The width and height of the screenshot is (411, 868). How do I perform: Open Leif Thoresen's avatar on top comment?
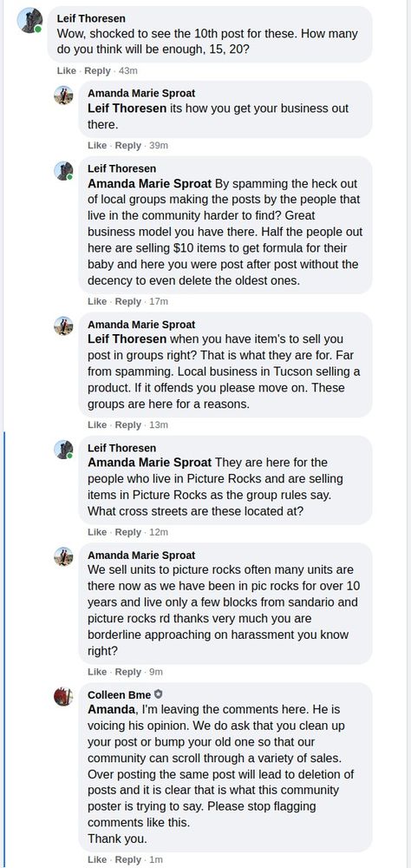click(x=29, y=21)
